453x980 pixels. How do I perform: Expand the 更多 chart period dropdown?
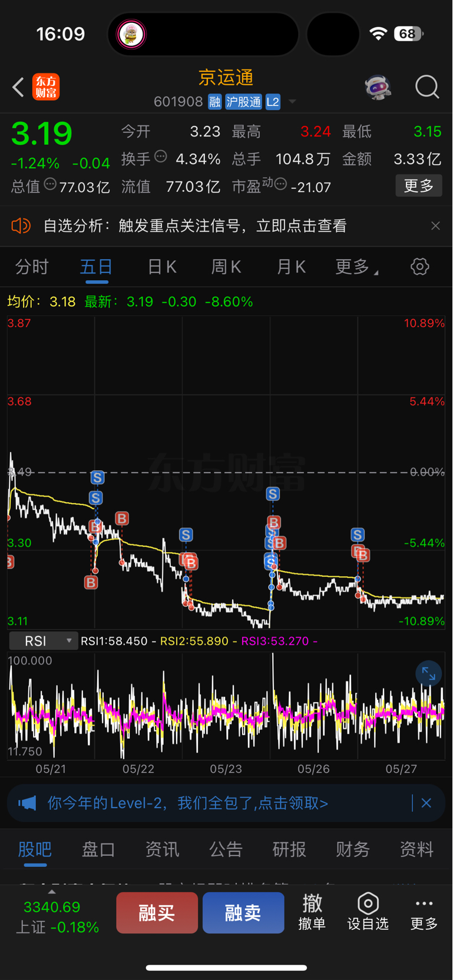tap(357, 267)
